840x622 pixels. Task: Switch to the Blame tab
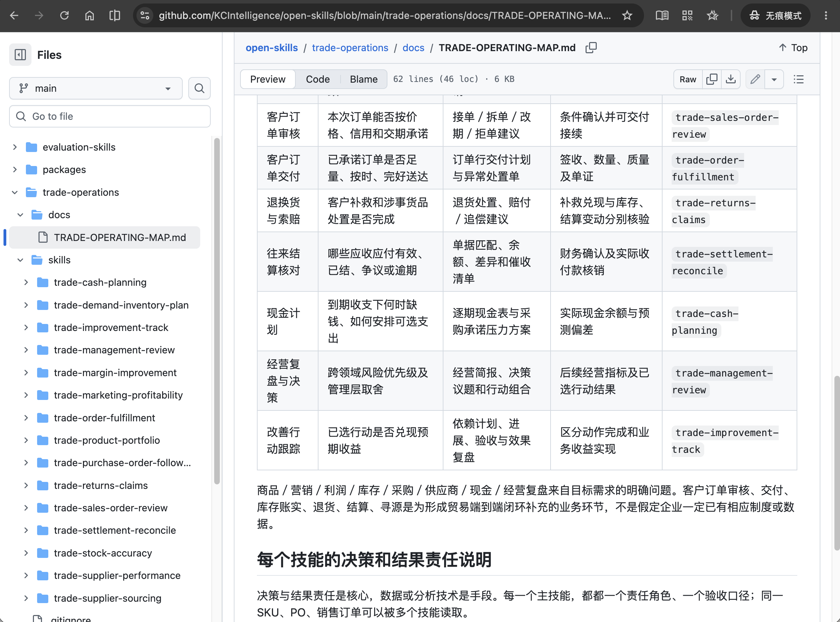click(364, 79)
